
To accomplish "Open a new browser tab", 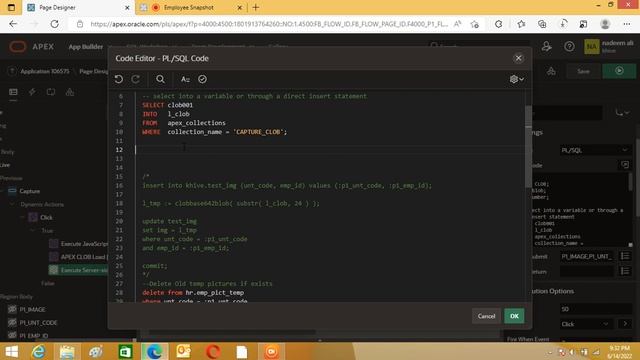I will [x=256, y=7].
